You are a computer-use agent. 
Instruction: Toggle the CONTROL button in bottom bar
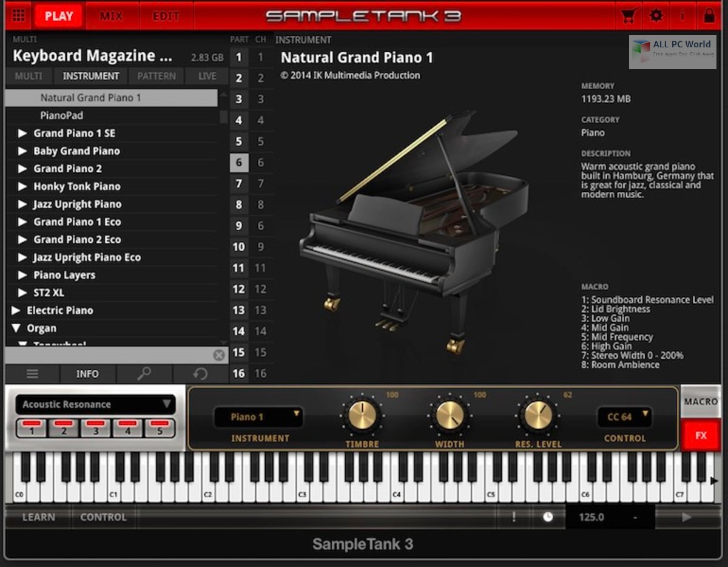[x=103, y=517]
